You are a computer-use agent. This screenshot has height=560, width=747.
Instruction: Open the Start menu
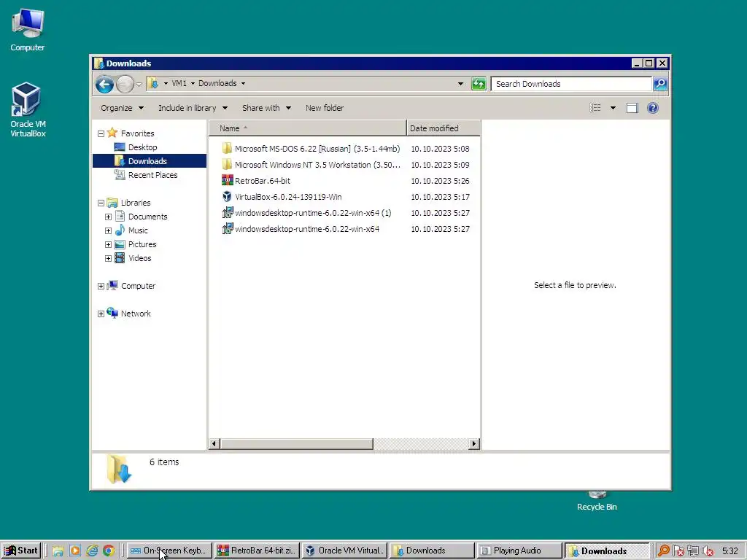21,551
